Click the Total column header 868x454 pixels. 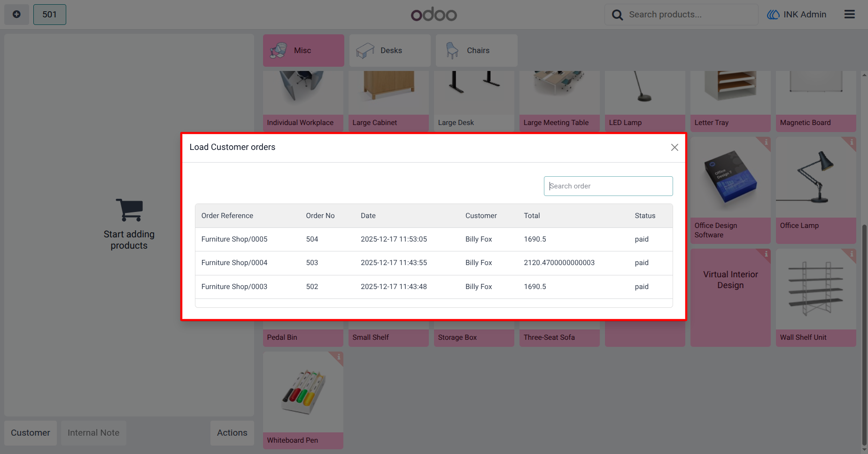(x=532, y=216)
